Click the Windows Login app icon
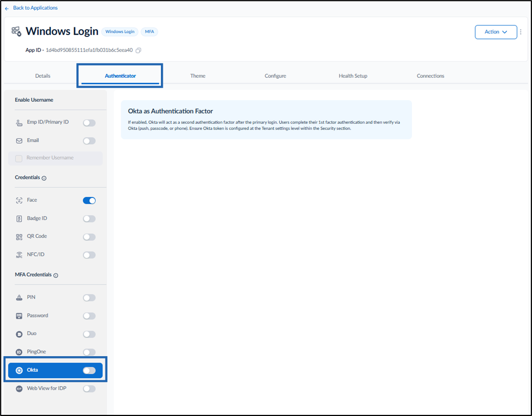Viewport: 532px width, 416px height. click(16, 31)
